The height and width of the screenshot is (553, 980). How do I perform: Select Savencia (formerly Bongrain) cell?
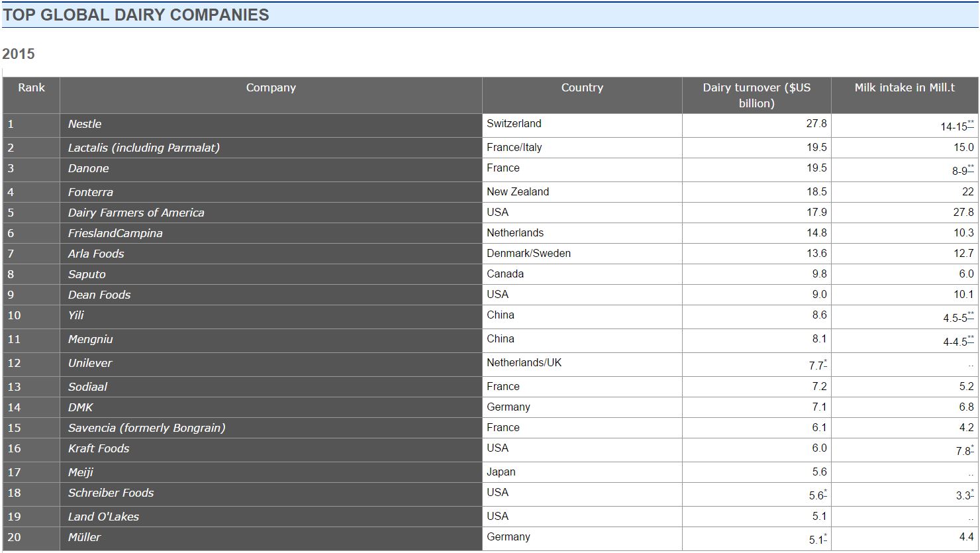point(271,428)
